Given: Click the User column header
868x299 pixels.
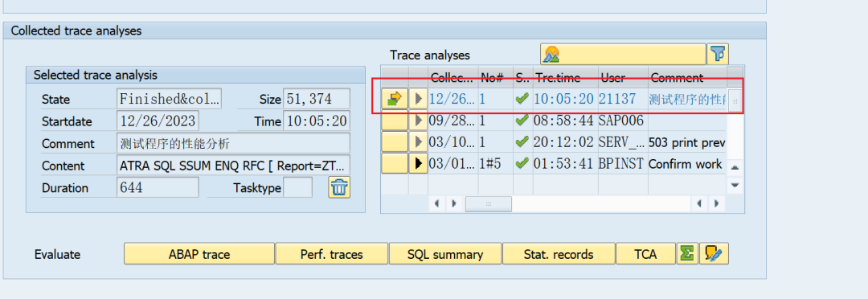Looking at the screenshot, I should (x=623, y=77).
